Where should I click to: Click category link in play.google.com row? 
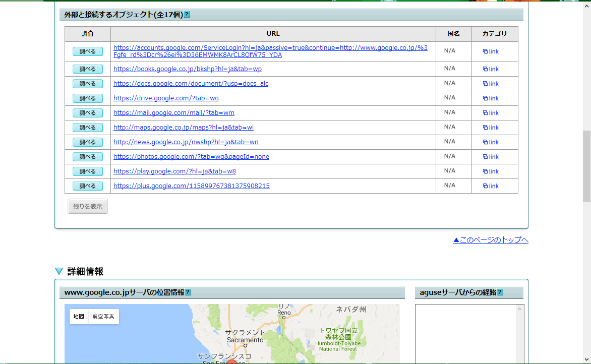tap(491, 172)
